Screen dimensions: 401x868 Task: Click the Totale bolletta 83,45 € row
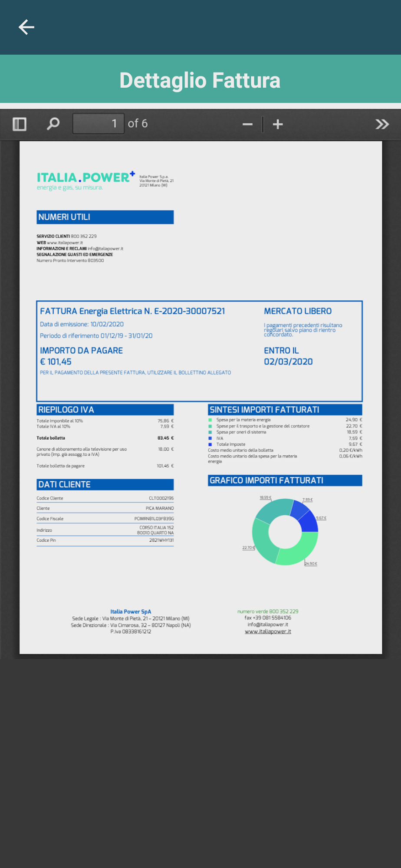point(105,438)
